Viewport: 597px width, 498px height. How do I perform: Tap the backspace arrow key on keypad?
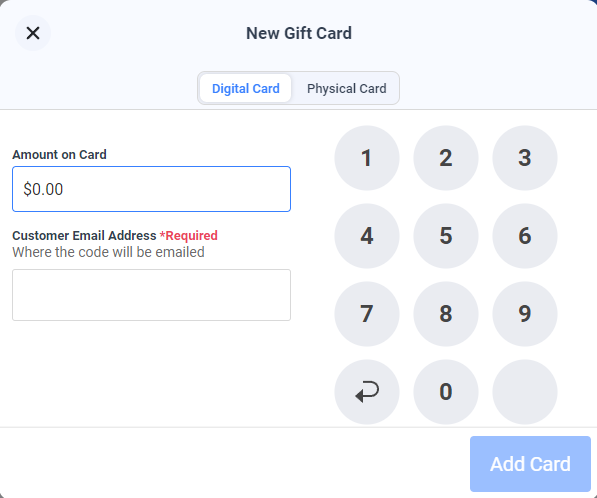[367, 392]
